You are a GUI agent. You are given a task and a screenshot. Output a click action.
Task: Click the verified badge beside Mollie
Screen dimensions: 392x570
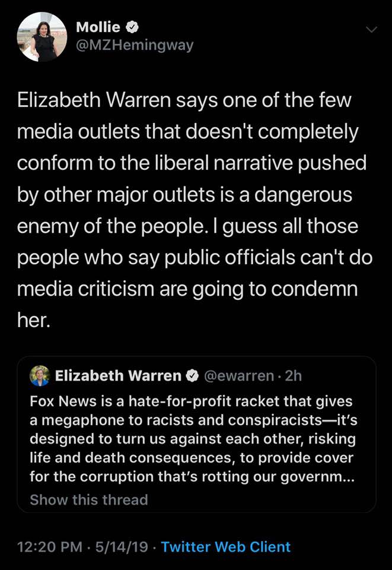tap(132, 27)
